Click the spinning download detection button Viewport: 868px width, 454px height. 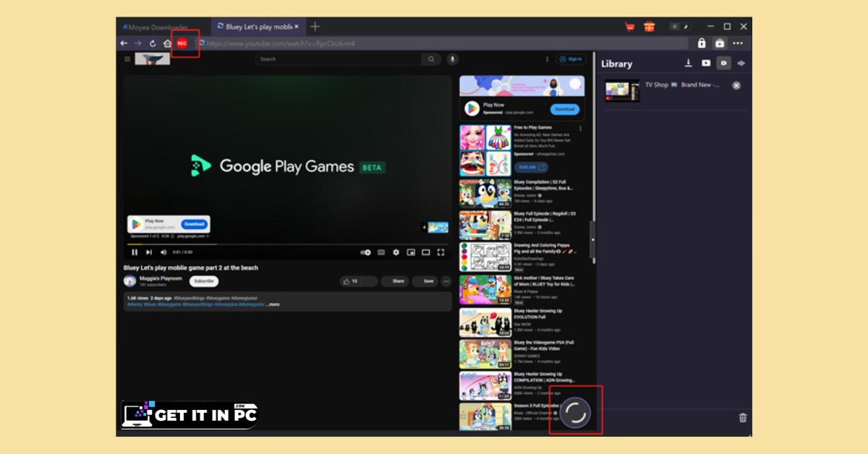576,412
